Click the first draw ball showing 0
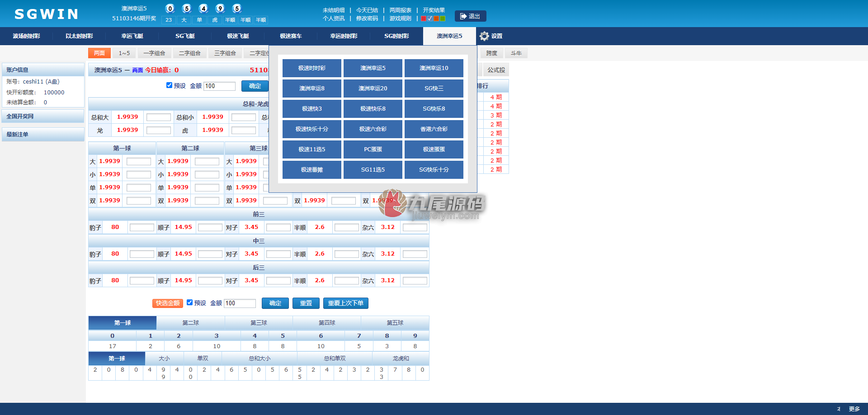Image resolution: width=868 pixels, height=415 pixels. click(170, 8)
